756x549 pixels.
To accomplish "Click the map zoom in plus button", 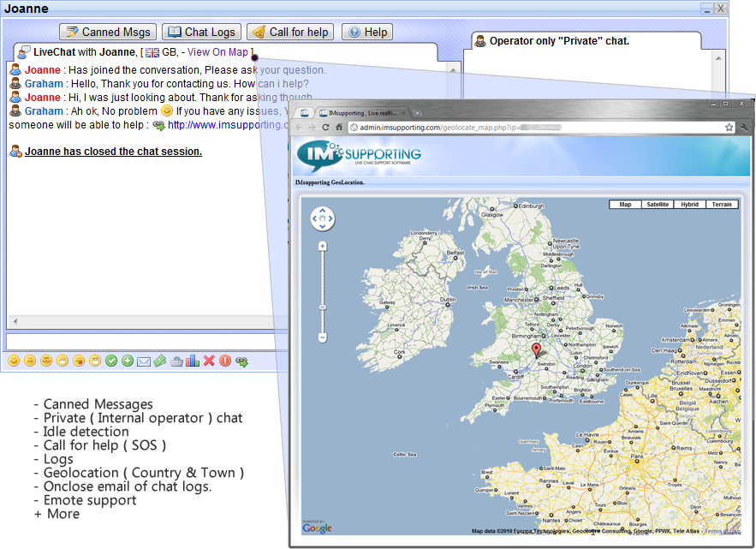I will pos(323,247).
